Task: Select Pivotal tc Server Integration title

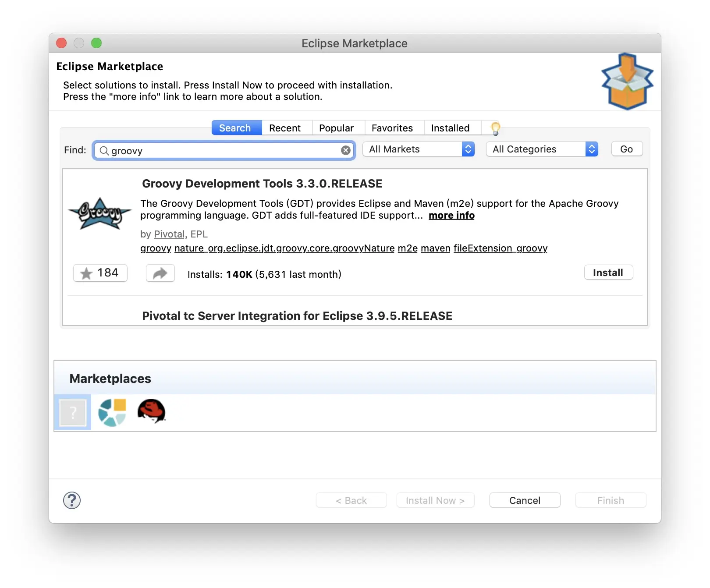Action: [x=297, y=316]
